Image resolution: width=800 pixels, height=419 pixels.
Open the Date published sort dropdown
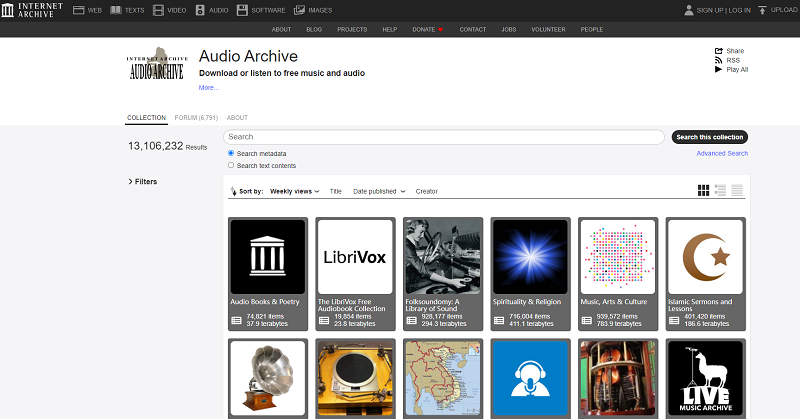[x=379, y=191]
